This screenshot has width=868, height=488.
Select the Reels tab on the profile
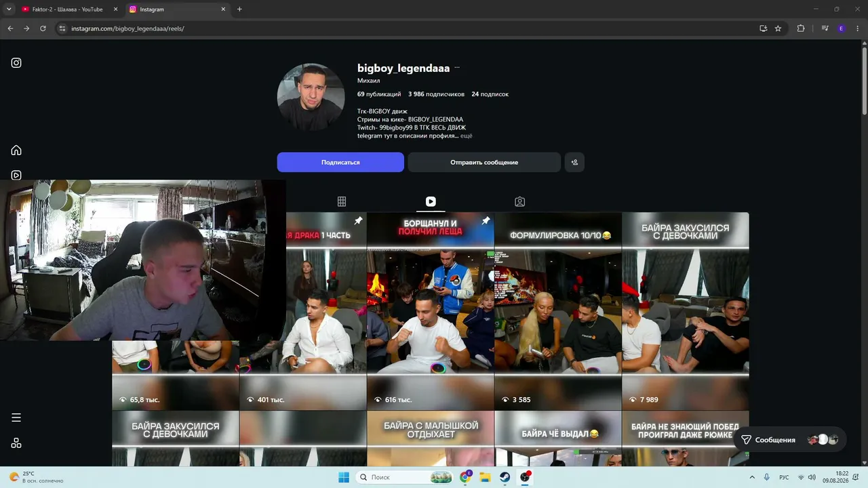[431, 201]
